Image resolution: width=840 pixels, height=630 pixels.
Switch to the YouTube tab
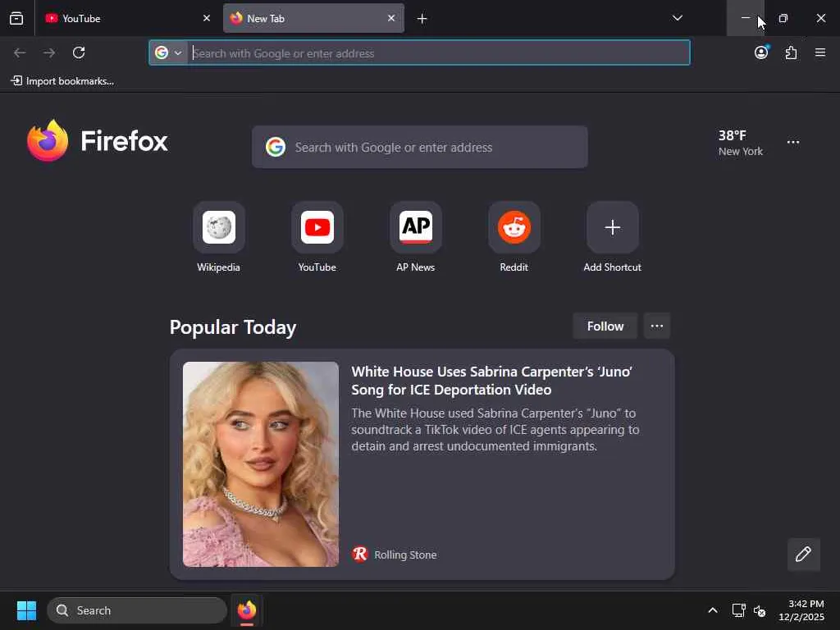tap(128, 18)
